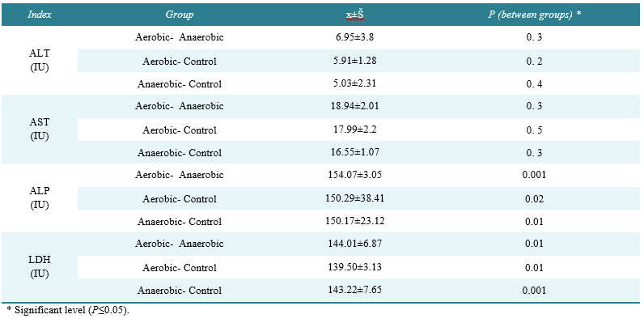Click the value 154.07±3.05

pos(354,175)
